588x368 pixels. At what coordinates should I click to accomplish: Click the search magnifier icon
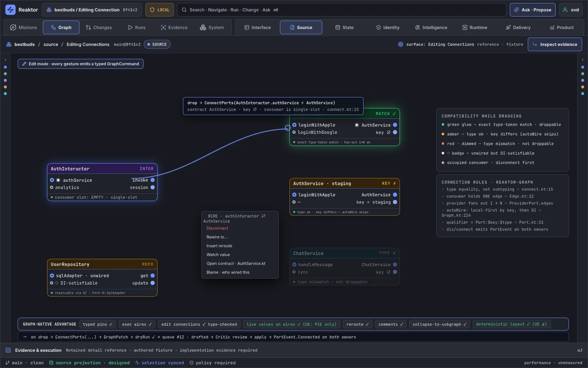click(184, 10)
